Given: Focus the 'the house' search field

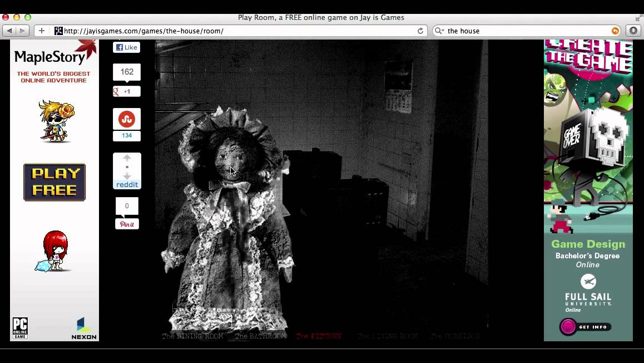Looking at the screenshot, I should 528,31.
